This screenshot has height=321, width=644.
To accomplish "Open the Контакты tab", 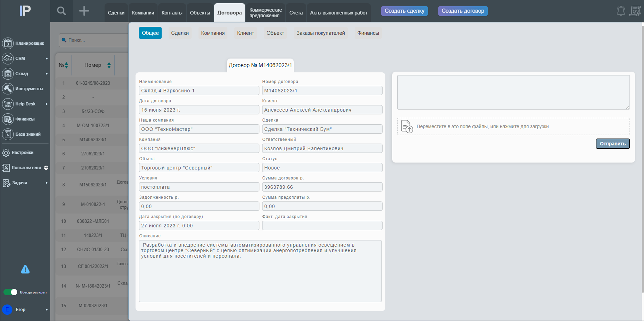I will (x=172, y=13).
